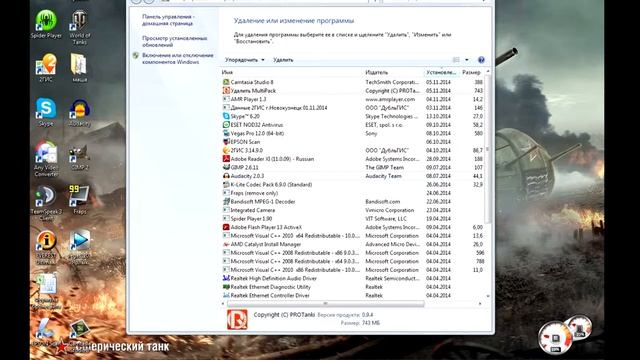Launch Fraps desktop shortcut
Viewport: 640px width, 360px height.
point(80,200)
